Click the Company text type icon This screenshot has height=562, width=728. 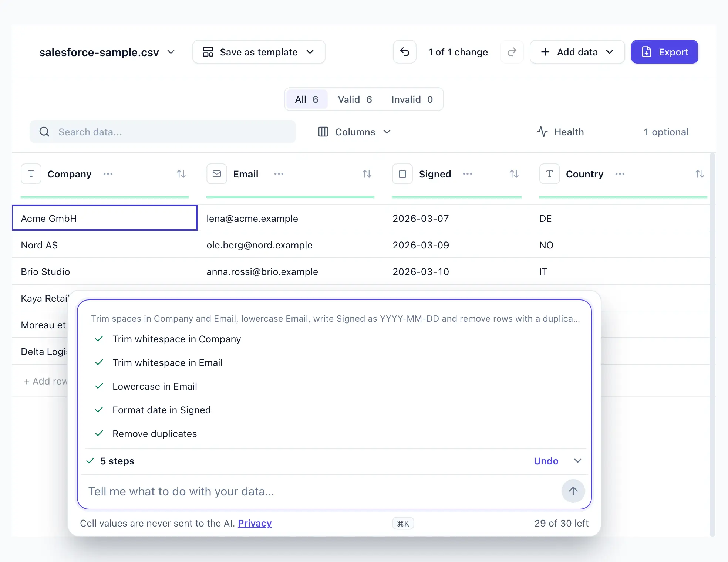click(x=31, y=174)
